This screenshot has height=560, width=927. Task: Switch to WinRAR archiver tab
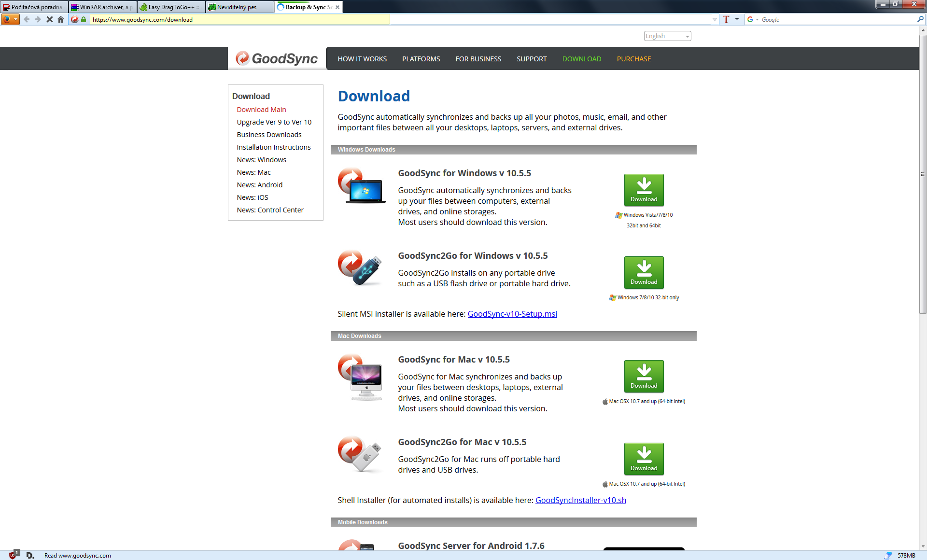coord(102,7)
